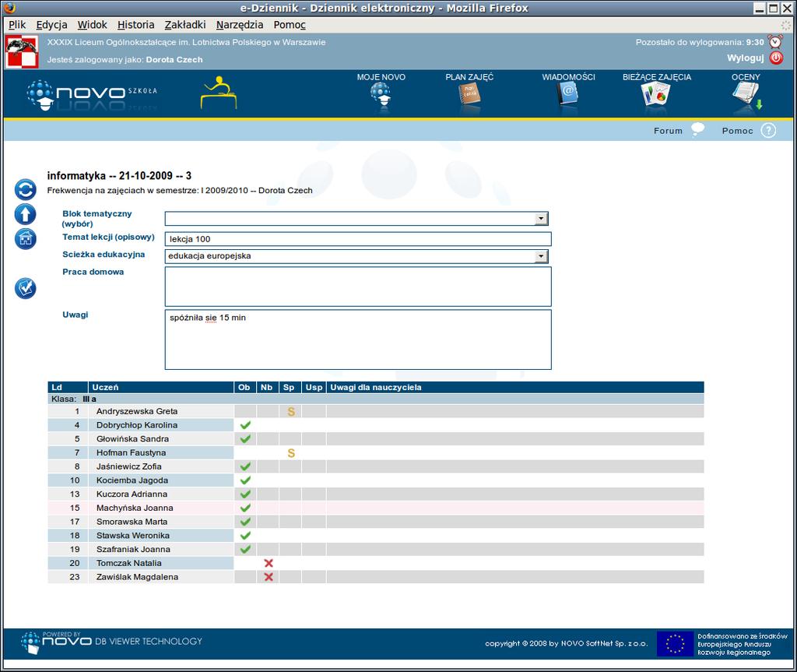Open WIADOMOŚCI address book icon
This screenshot has width=797, height=672.
click(x=567, y=95)
